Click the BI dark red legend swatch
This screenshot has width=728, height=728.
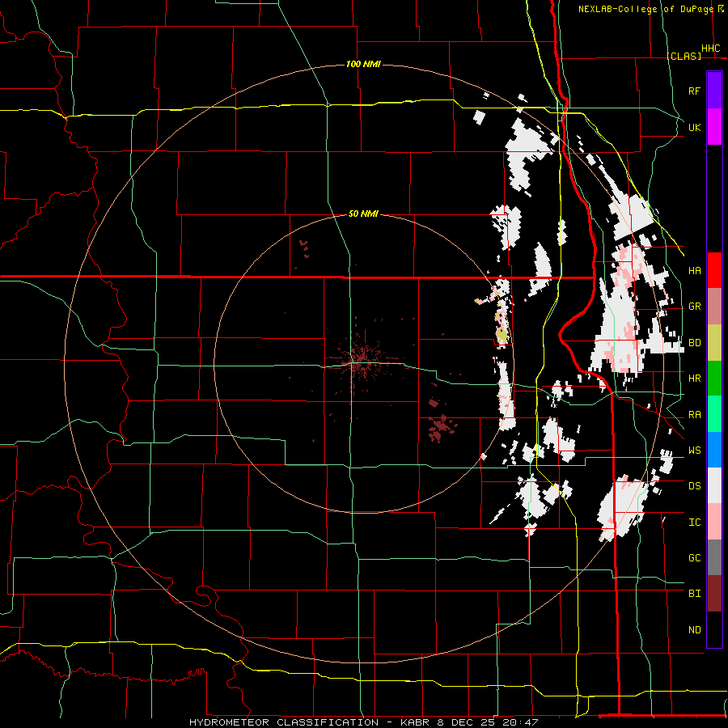pos(714,594)
